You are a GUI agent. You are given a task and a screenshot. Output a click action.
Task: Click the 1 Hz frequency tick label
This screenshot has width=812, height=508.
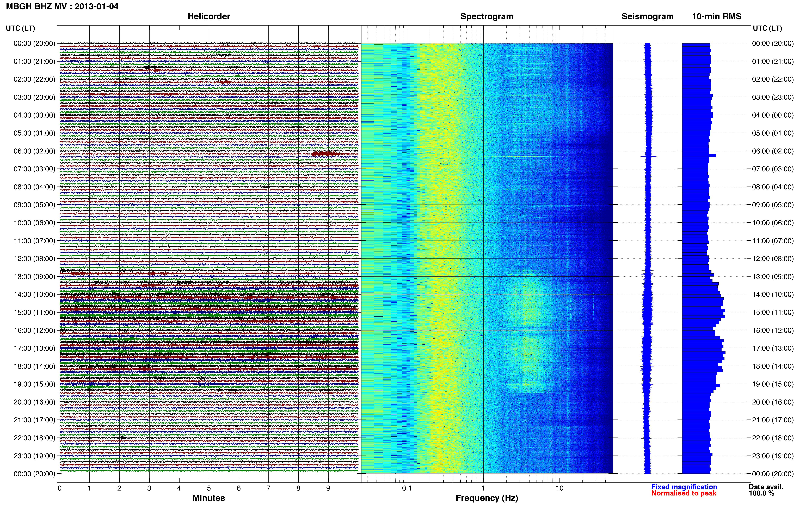pyautogui.click(x=483, y=488)
